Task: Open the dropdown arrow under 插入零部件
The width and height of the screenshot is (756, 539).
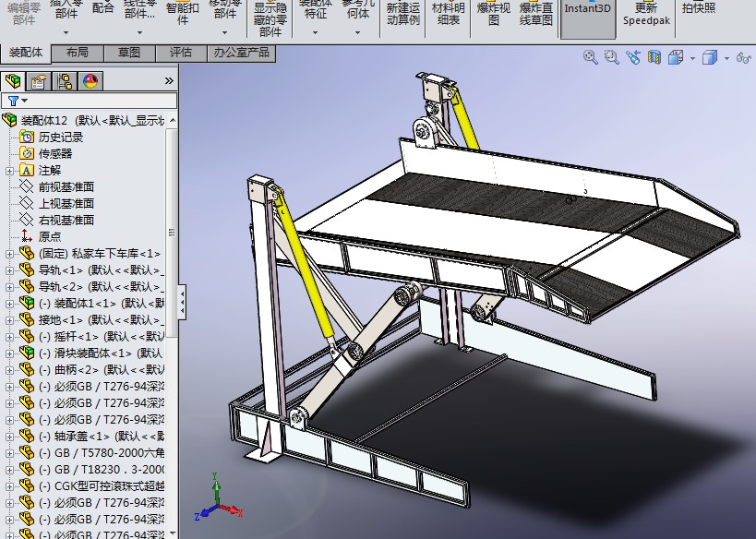Action: [66, 33]
